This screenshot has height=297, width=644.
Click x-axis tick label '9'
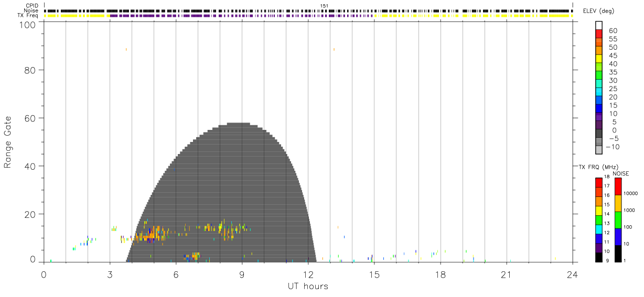point(242,274)
